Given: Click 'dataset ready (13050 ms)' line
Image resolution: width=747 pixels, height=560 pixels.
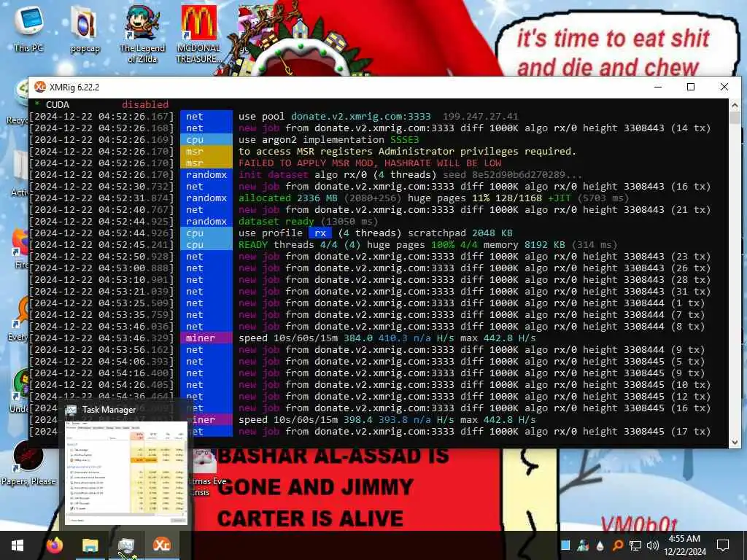Looking at the screenshot, I should (308, 222).
